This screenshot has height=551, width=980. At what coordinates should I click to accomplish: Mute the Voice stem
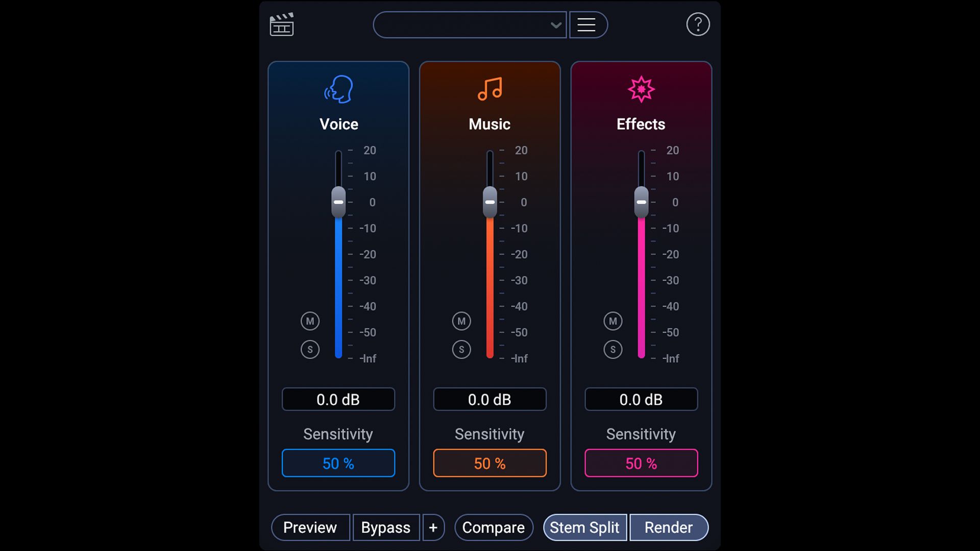[310, 321]
